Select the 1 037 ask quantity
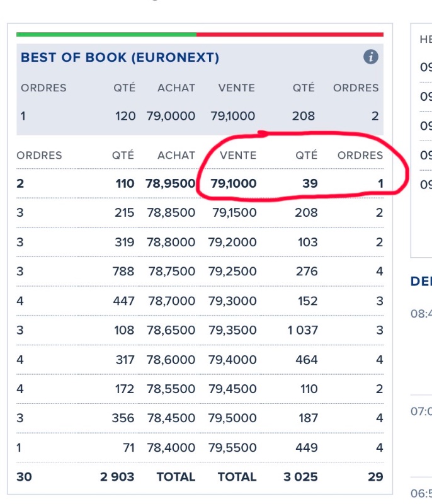Screen dimensions: 432x504 302,330
